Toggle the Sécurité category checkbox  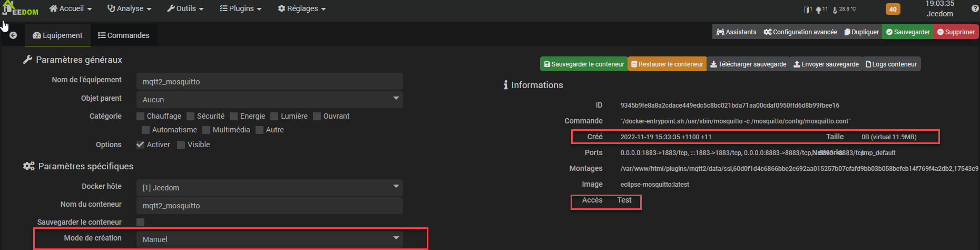coord(191,116)
